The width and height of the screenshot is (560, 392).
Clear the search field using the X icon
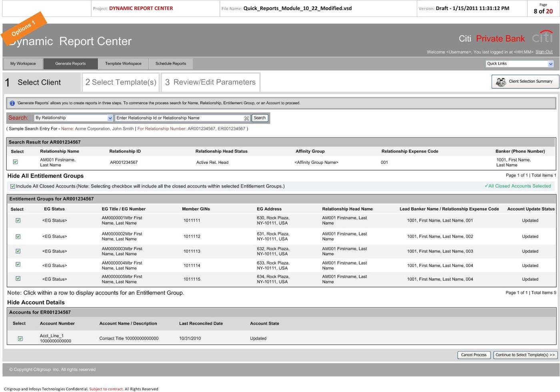(x=247, y=118)
